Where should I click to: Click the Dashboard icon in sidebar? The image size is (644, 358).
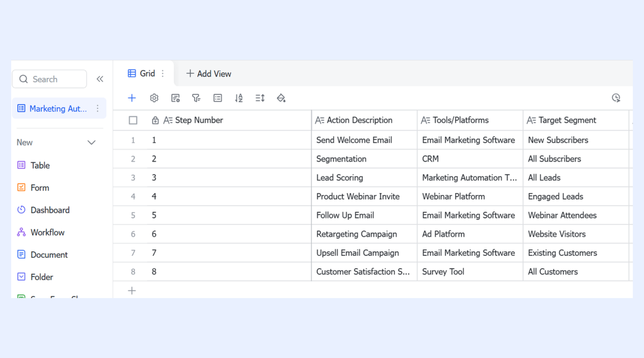click(x=21, y=210)
